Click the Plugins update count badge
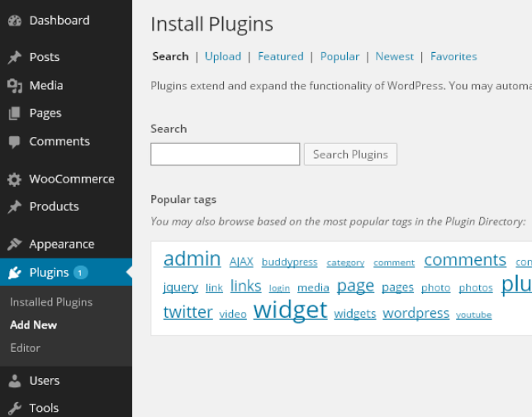This screenshot has height=417, width=532. point(80,272)
